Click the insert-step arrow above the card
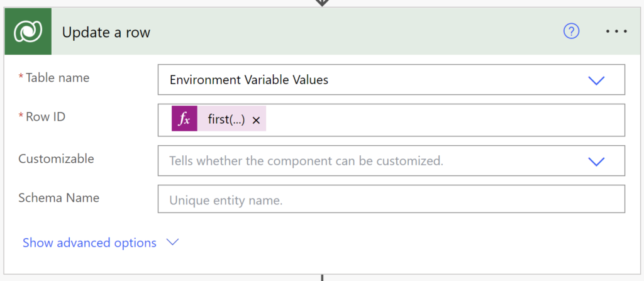The image size is (644, 281). click(322, 3)
